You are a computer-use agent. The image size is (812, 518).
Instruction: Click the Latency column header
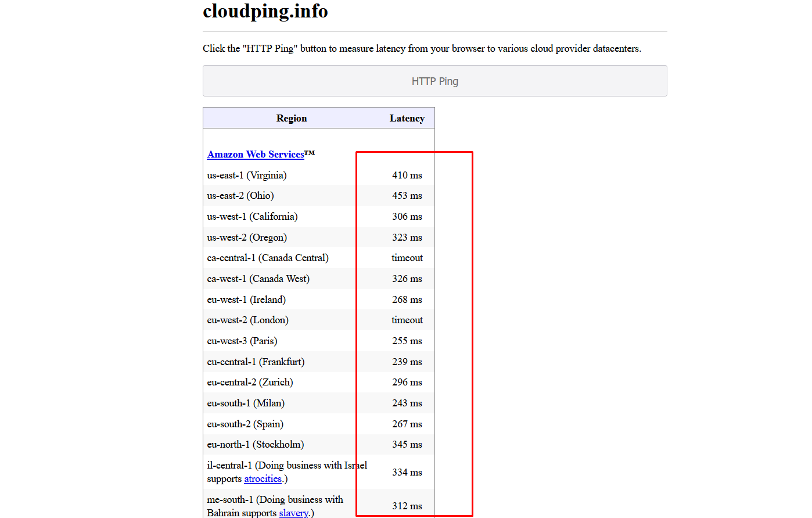[407, 118]
